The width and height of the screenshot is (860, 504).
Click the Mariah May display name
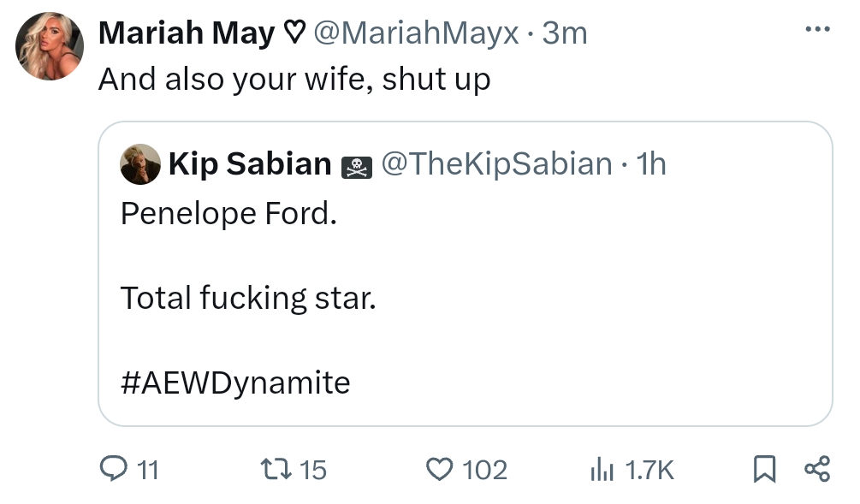187,33
